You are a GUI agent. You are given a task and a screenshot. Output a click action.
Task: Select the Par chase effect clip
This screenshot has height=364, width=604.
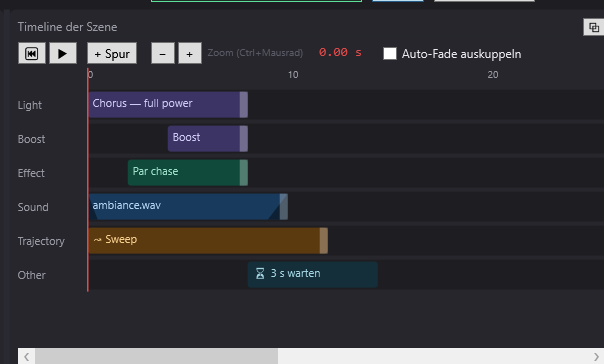point(188,172)
